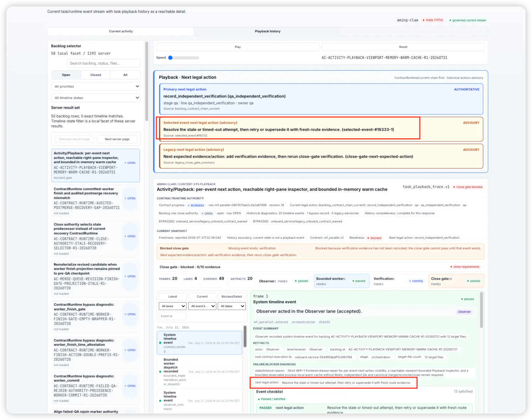Select the Close gate frames card
532x420 pixels.
coord(456,281)
